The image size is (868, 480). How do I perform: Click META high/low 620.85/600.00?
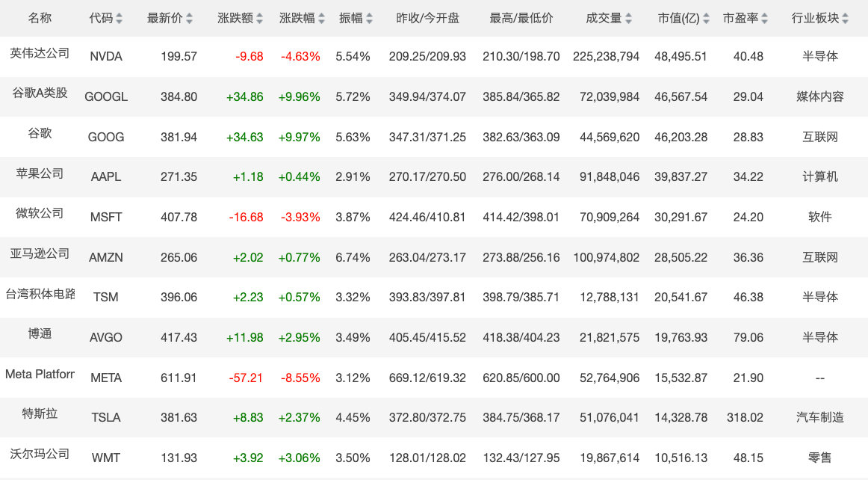tap(521, 378)
